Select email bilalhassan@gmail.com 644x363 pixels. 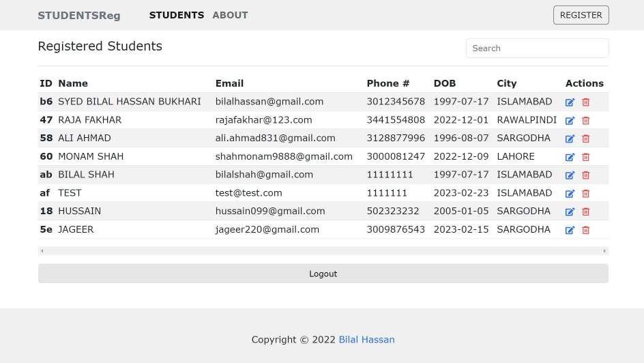point(269,102)
